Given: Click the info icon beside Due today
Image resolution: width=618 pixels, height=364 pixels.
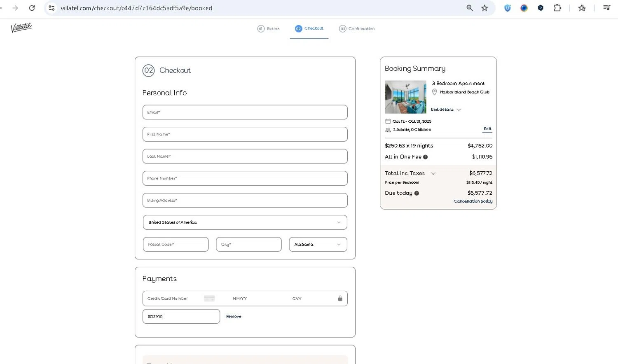Looking at the screenshot, I should pyautogui.click(x=417, y=193).
